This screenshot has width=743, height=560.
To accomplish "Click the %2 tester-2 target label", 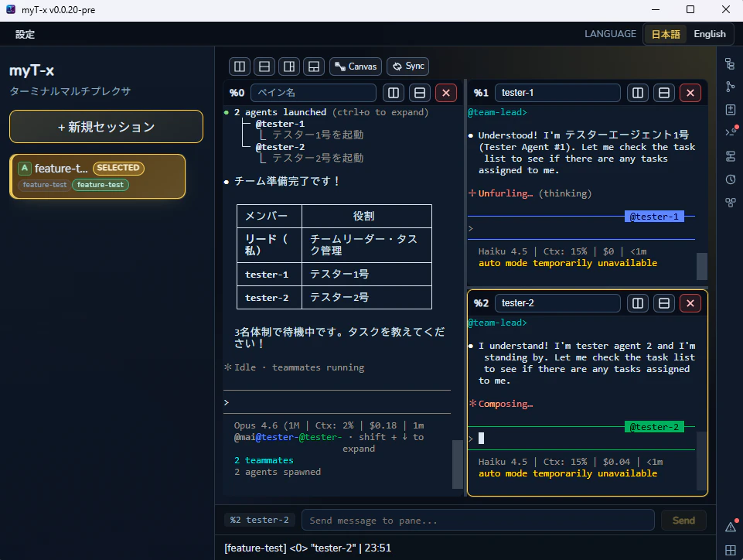I will pyautogui.click(x=259, y=521).
